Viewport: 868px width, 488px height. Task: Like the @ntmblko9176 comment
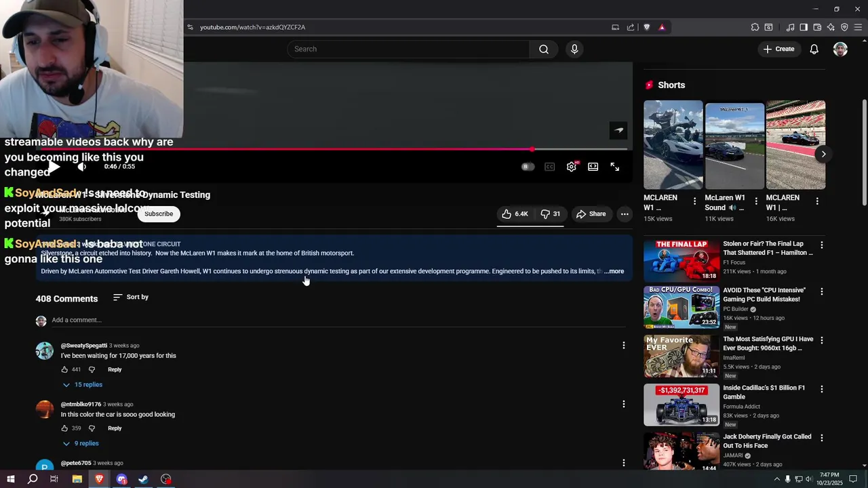point(64,428)
